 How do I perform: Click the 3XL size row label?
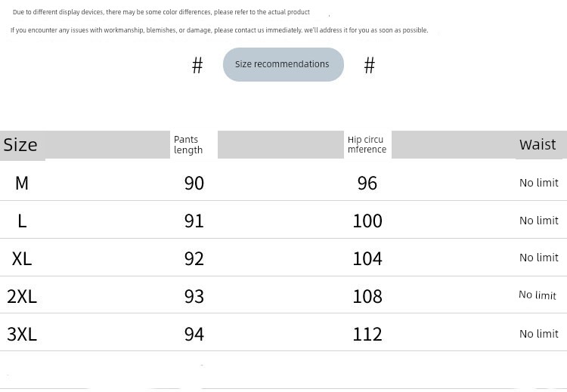(x=22, y=334)
